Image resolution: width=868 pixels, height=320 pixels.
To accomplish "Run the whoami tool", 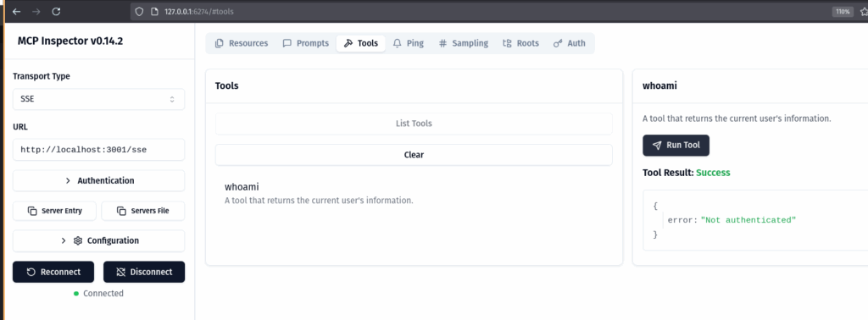I will (676, 146).
